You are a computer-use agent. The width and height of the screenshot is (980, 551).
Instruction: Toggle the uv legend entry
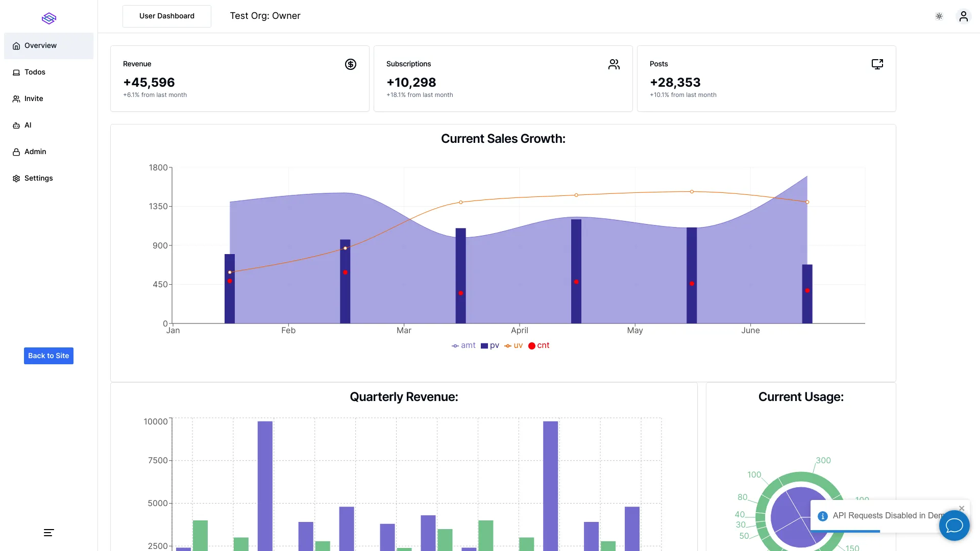point(513,345)
